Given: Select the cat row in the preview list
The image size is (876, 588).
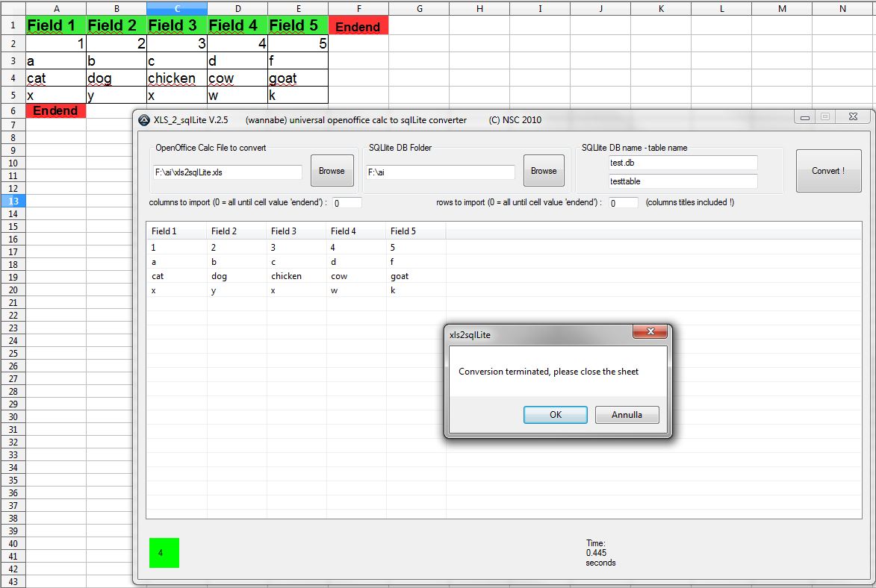Looking at the screenshot, I should point(299,276).
